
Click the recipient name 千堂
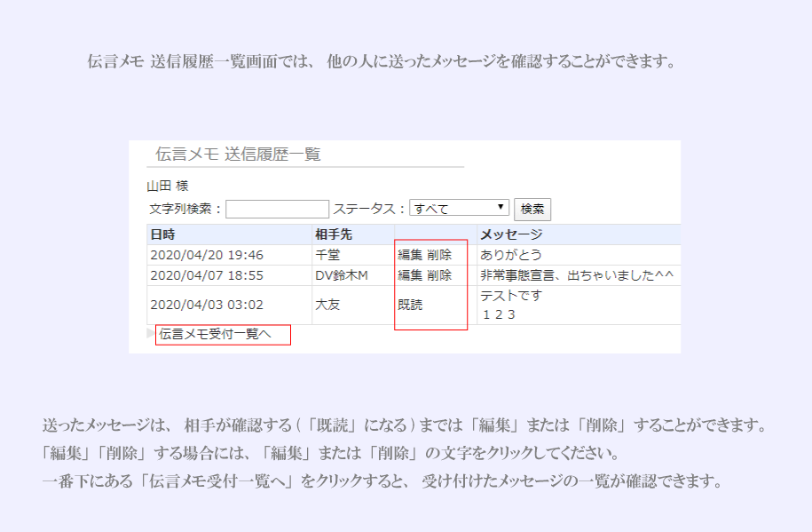click(x=327, y=255)
